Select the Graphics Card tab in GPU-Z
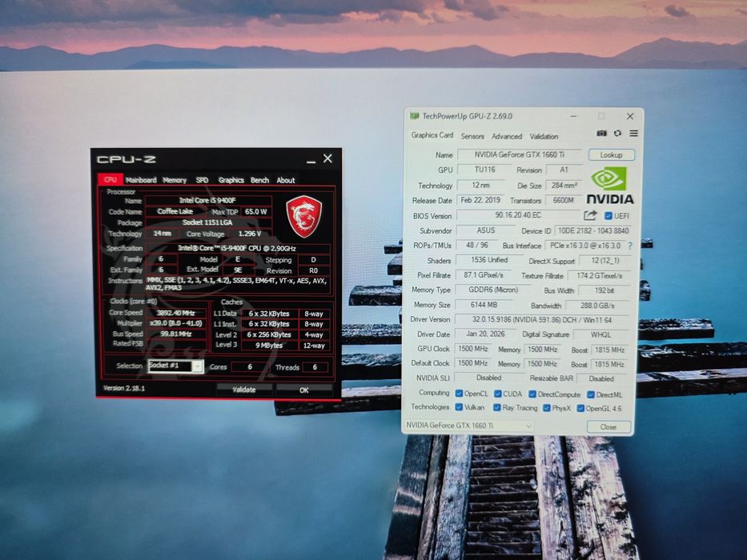The width and height of the screenshot is (747, 560). pyautogui.click(x=432, y=135)
